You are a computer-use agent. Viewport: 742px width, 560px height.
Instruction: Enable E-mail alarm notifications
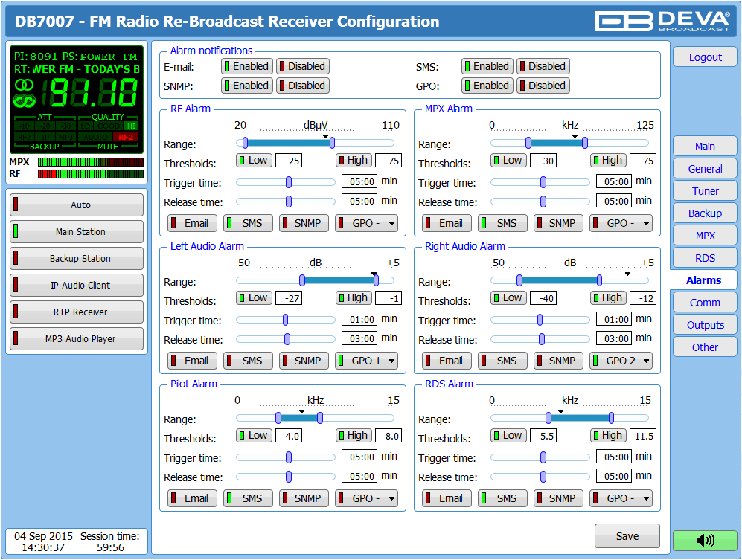point(246,66)
